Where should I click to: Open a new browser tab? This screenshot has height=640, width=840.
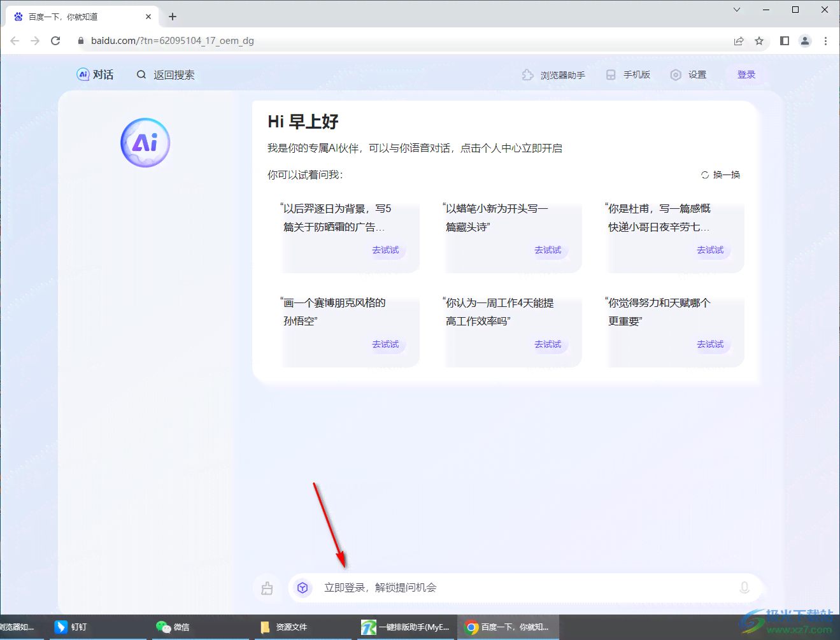[173, 17]
